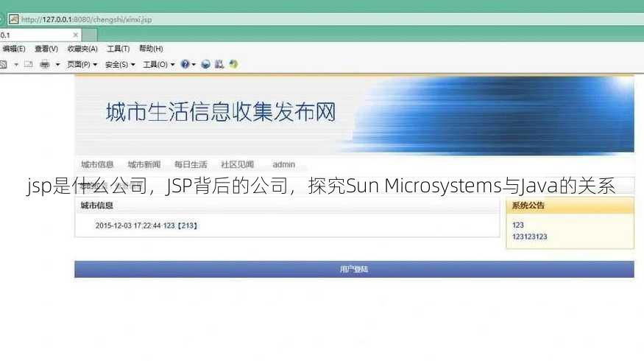Click the last green-yellow toolbar icon
Image resolution: width=644 pixels, height=361 pixels.
(x=233, y=64)
